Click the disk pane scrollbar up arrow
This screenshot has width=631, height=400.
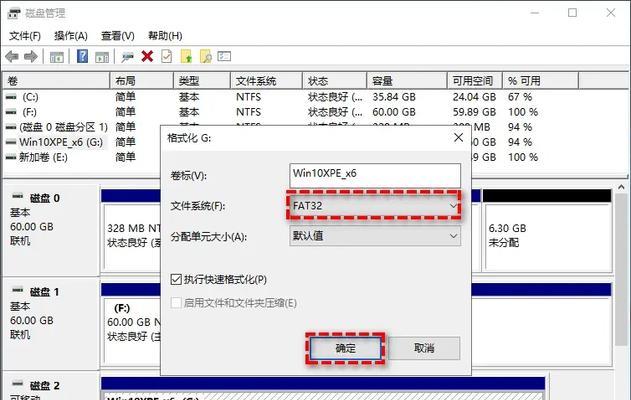pyautogui.click(x=621, y=188)
